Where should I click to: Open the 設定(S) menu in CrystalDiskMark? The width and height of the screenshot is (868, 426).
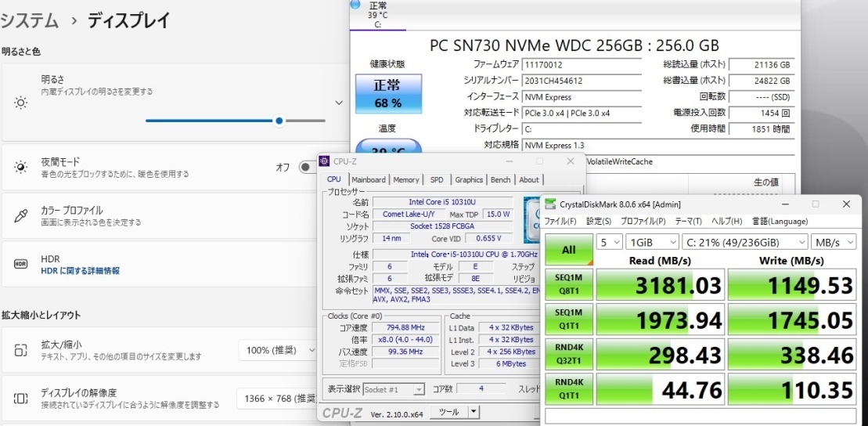599,221
